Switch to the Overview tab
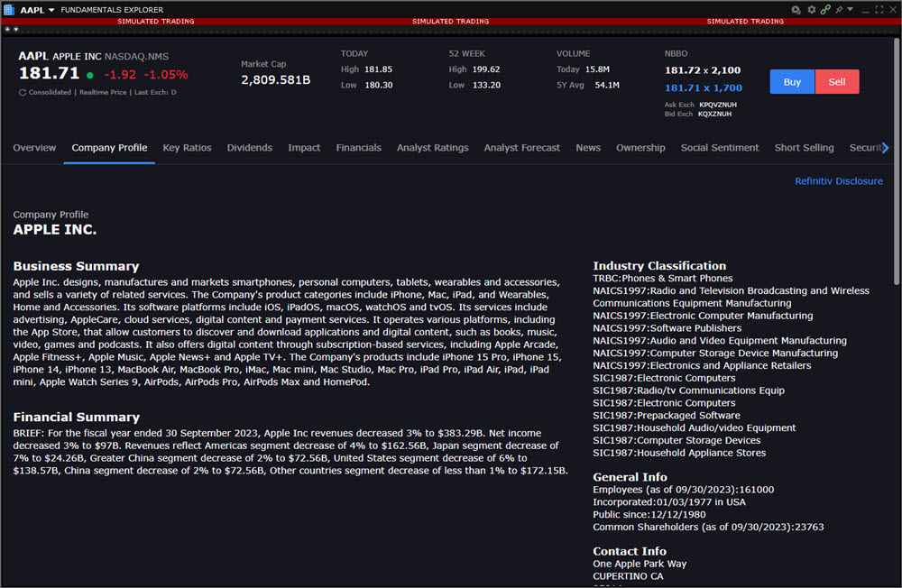Viewport: 902px width, 588px height. coord(34,148)
